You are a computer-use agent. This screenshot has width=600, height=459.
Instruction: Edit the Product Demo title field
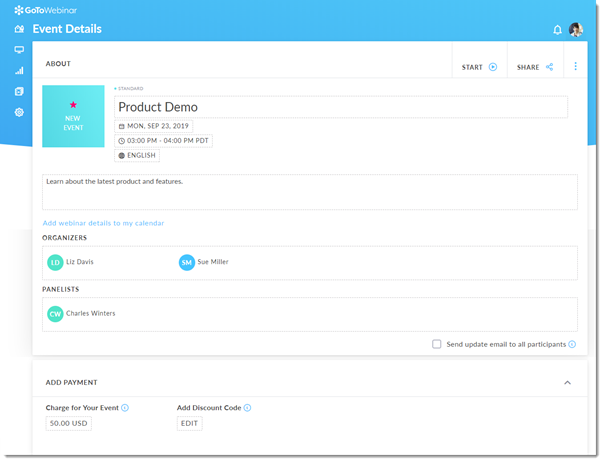click(341, 107)
